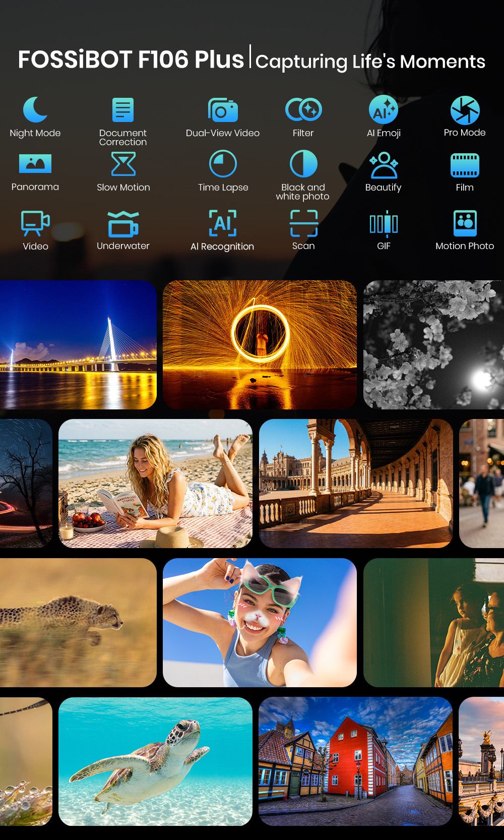Open the cat-filter selfie photo

260,623
